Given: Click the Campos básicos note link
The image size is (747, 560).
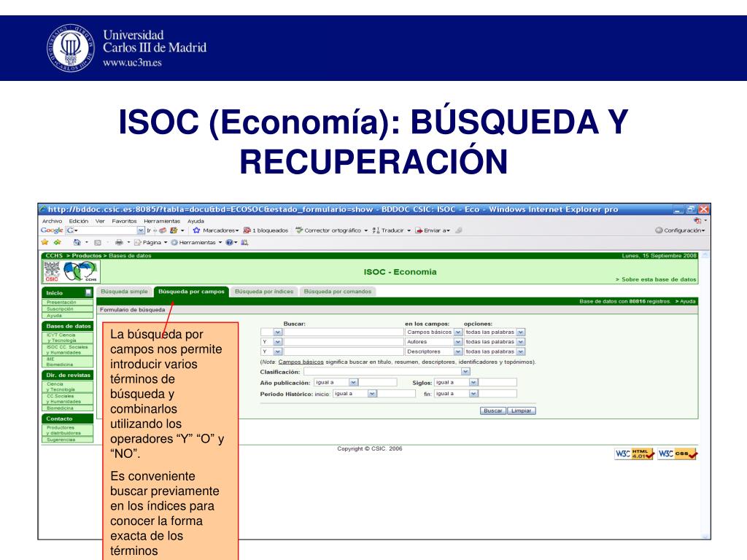Looking at the screenshot, I should point(301,362).
